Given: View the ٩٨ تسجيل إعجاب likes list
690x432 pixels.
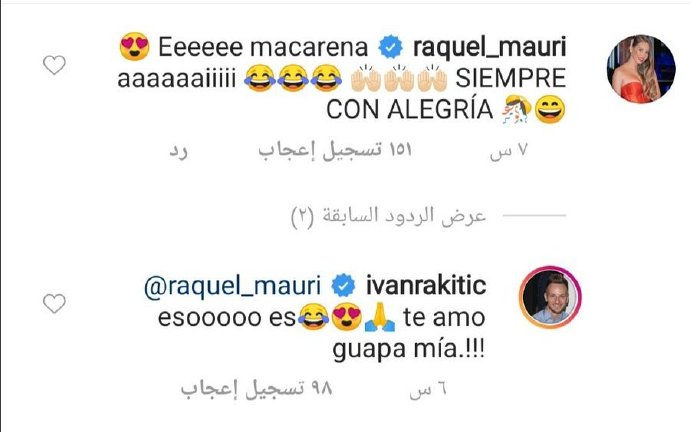Looking at the screenshot, I should point(256,389).
